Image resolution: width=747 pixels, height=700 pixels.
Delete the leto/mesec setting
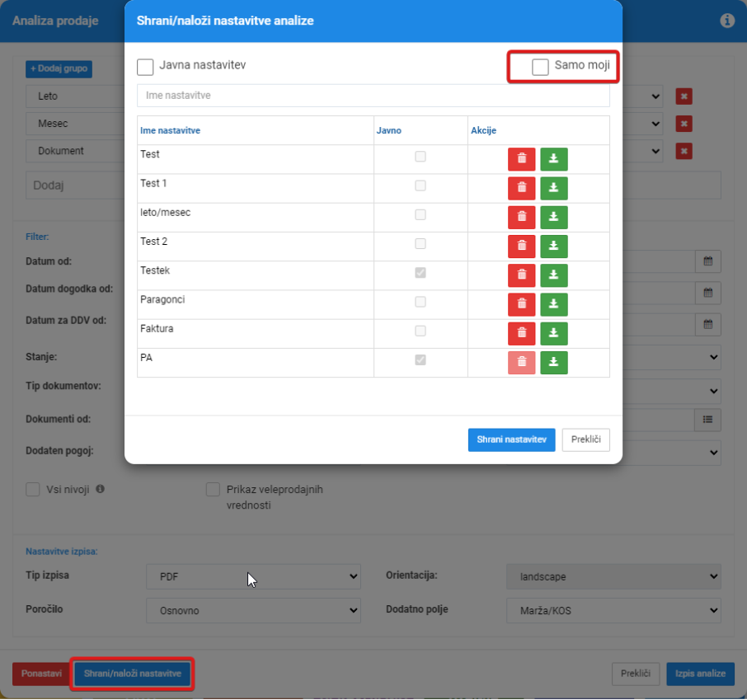pos(521,218)
